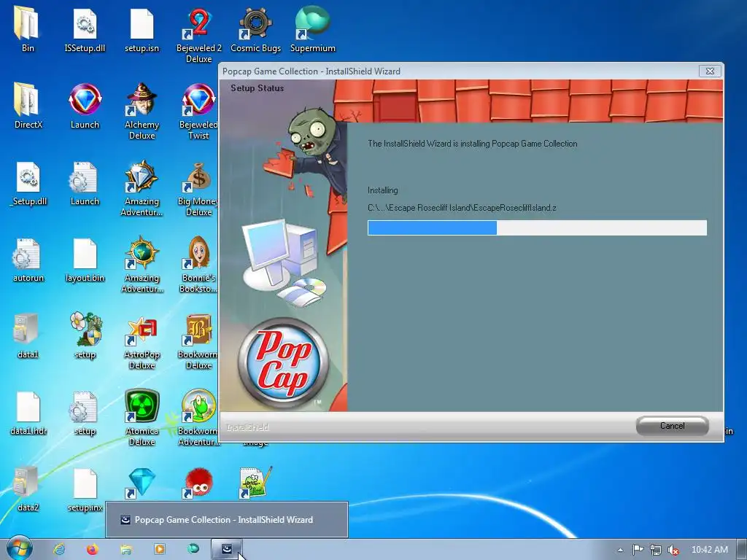Select the layout.bin file

[x=85, y=260]
